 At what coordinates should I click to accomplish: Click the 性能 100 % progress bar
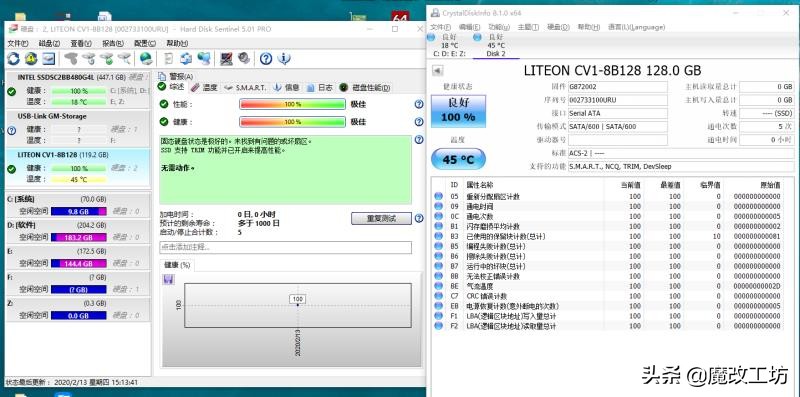tap(292, 104)
